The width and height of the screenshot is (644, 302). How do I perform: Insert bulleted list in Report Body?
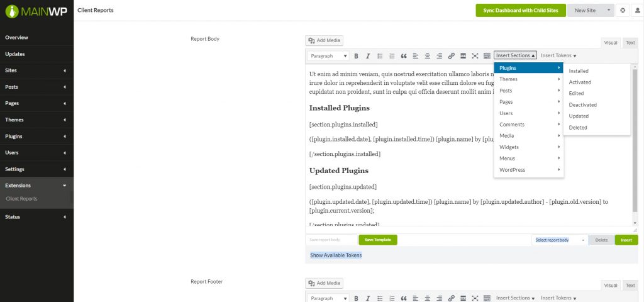[x=380, y=56]
